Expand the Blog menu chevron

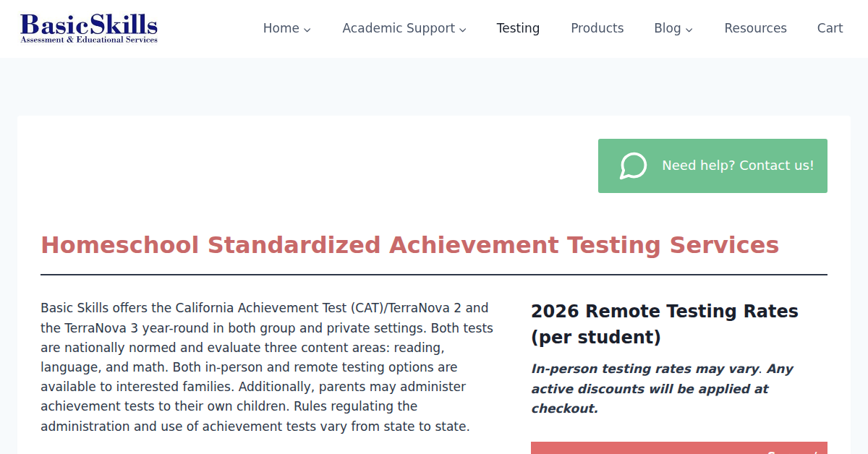[689, 30]
